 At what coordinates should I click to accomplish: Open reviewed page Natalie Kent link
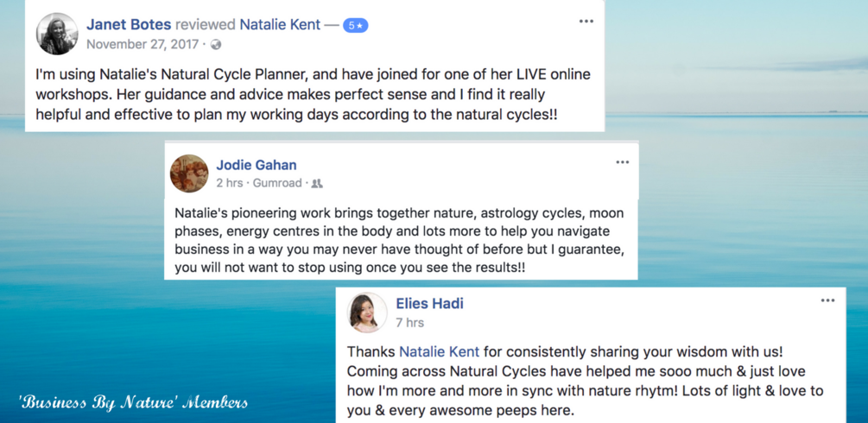(x=278, y=24)
